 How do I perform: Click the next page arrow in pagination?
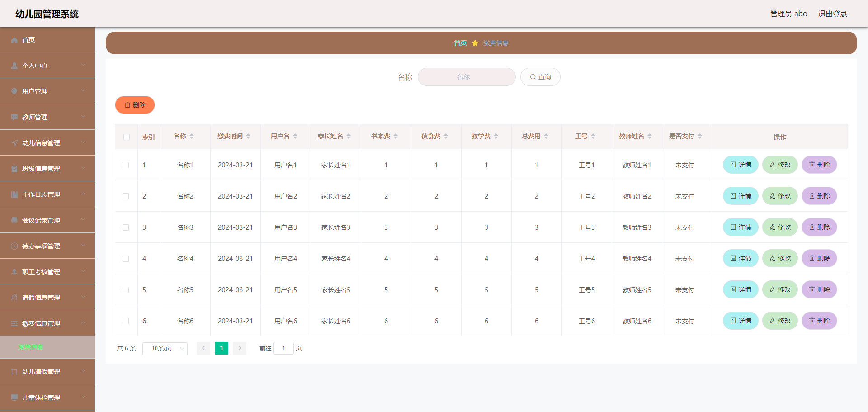[240, 349]
